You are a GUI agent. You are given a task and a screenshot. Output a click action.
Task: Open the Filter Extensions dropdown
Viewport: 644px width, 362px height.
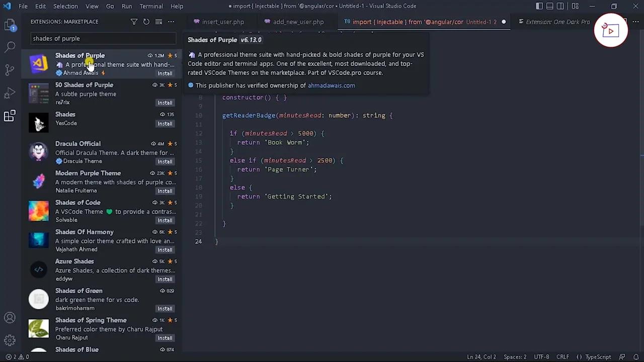point(134,22)
